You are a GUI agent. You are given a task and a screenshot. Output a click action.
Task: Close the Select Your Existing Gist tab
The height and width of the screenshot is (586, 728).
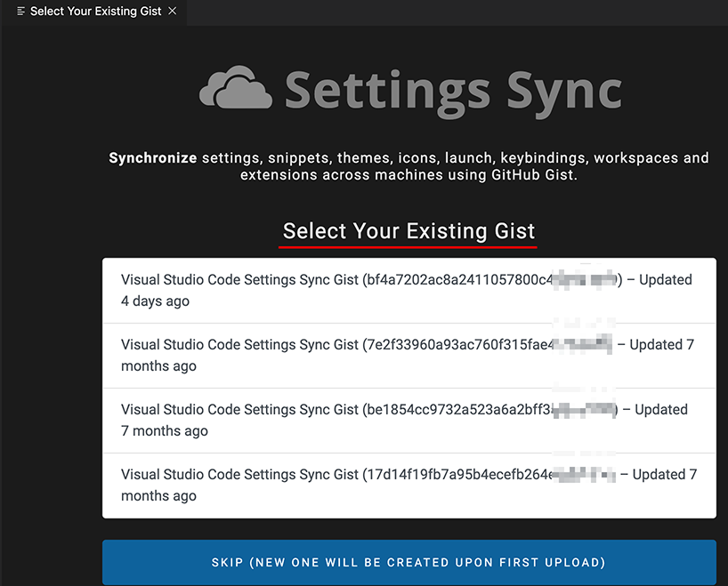173,11
